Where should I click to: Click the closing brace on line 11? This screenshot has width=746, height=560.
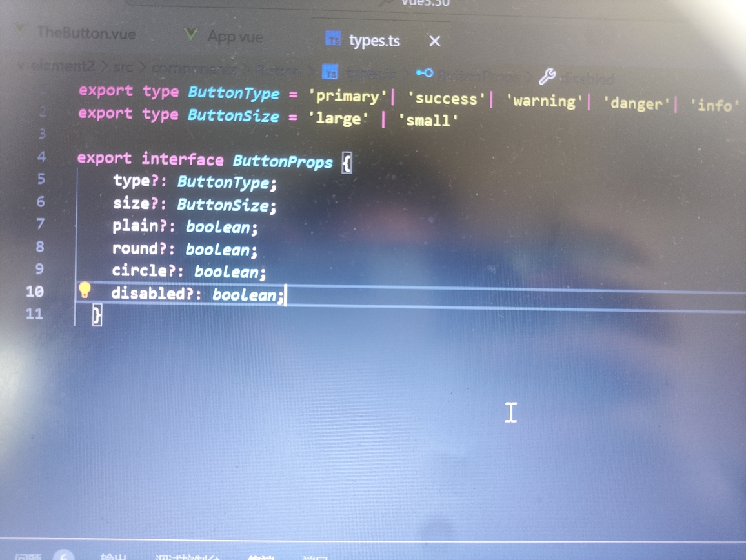[x=97, y=315]
